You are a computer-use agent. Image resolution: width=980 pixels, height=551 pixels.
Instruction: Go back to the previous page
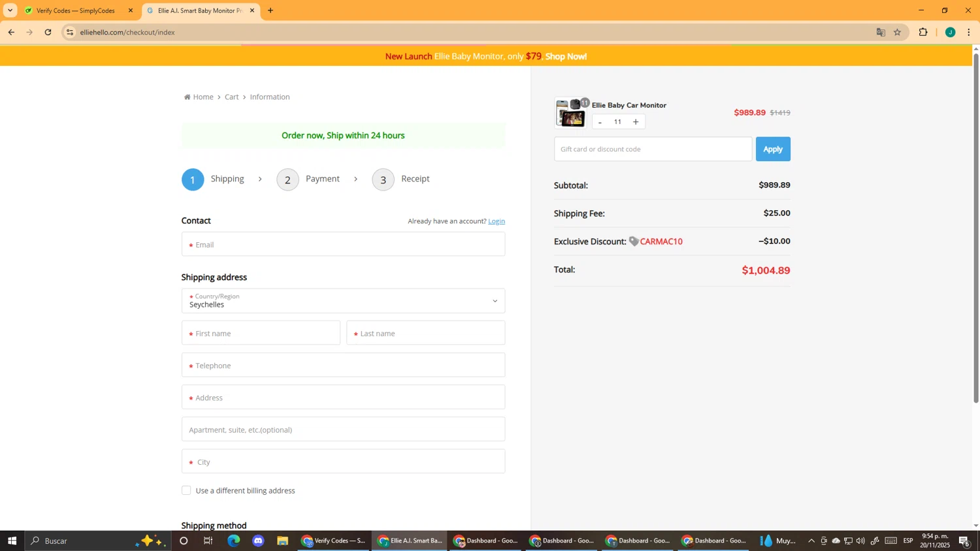coord(11,32)
